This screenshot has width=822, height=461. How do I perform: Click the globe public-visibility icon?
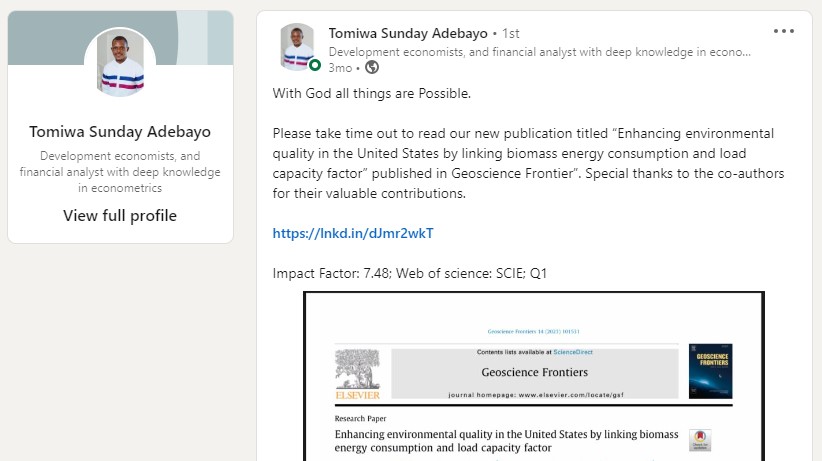click(372, 68)
